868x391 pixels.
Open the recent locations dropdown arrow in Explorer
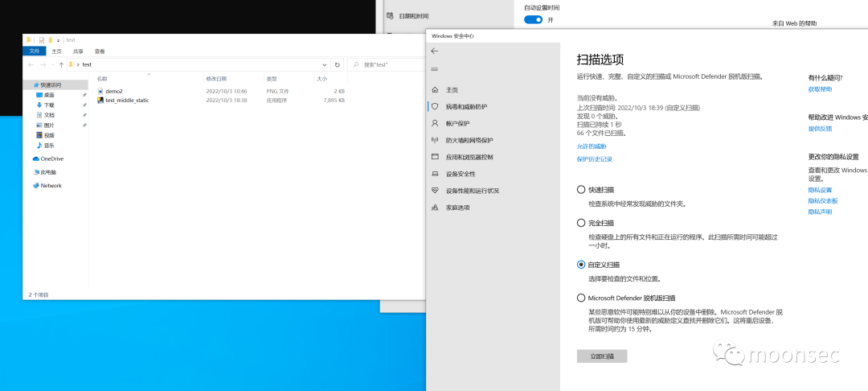coord(53,65)
